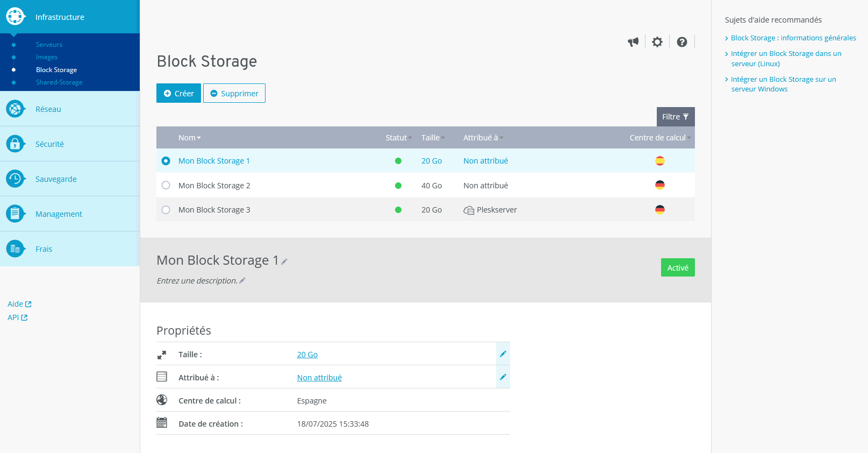Image resolution: width=868 pixels, height=453 pixels.
Task: Click the Créer button
Action: point(178,93)
